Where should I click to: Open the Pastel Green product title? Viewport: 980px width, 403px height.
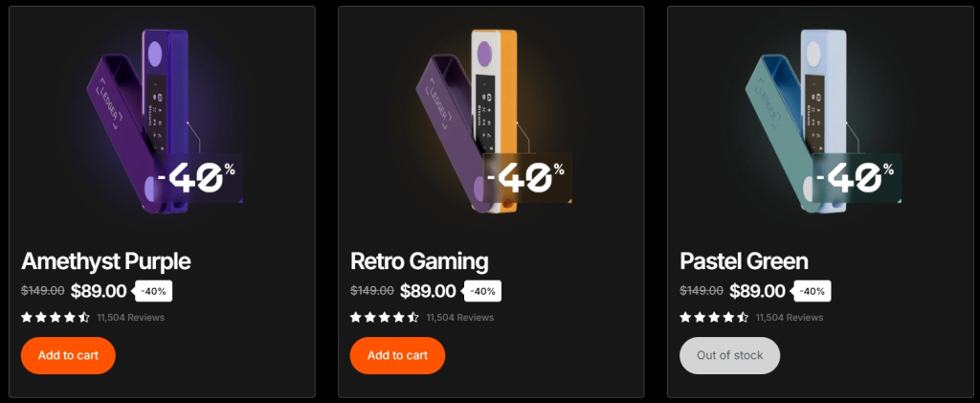coord(744,261)
